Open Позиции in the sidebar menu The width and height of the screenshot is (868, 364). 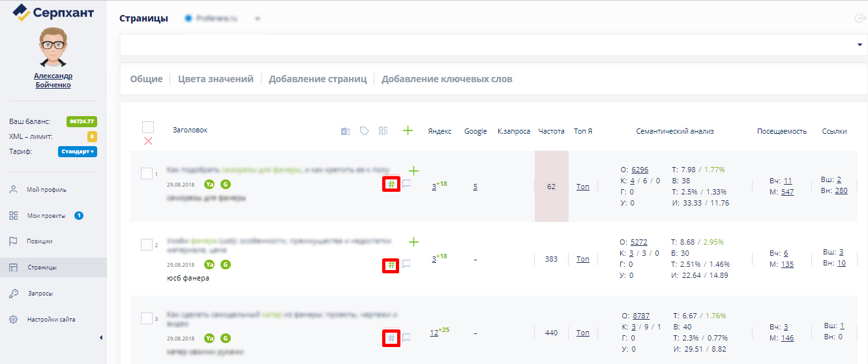click(39, 241)
